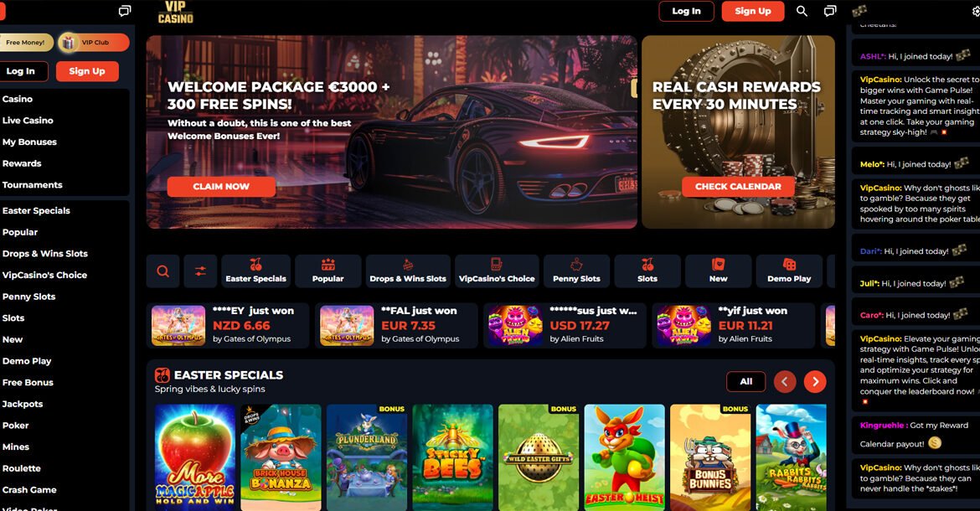
Task: Open Tournaments in sidebar menu
Action: click(33, 185)
